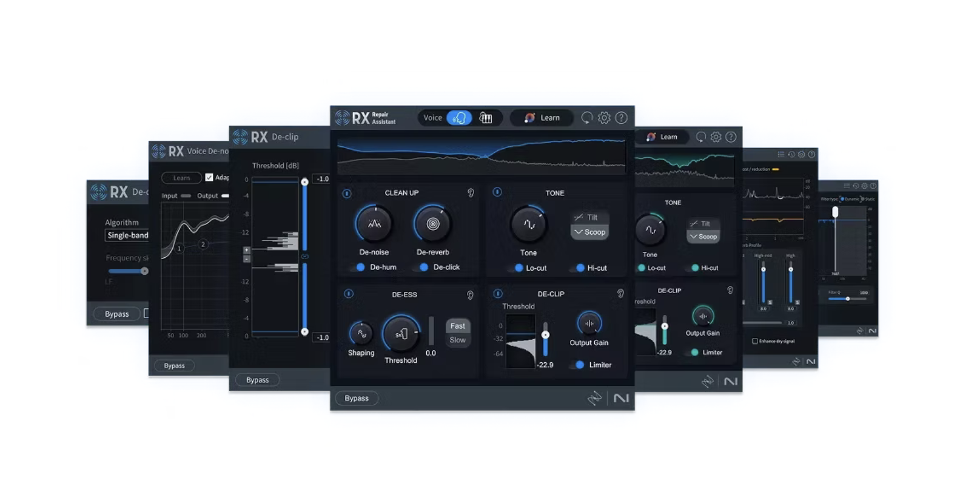Toggle the De-hum switch
The image size is (980, 483).
coord(360,267)
